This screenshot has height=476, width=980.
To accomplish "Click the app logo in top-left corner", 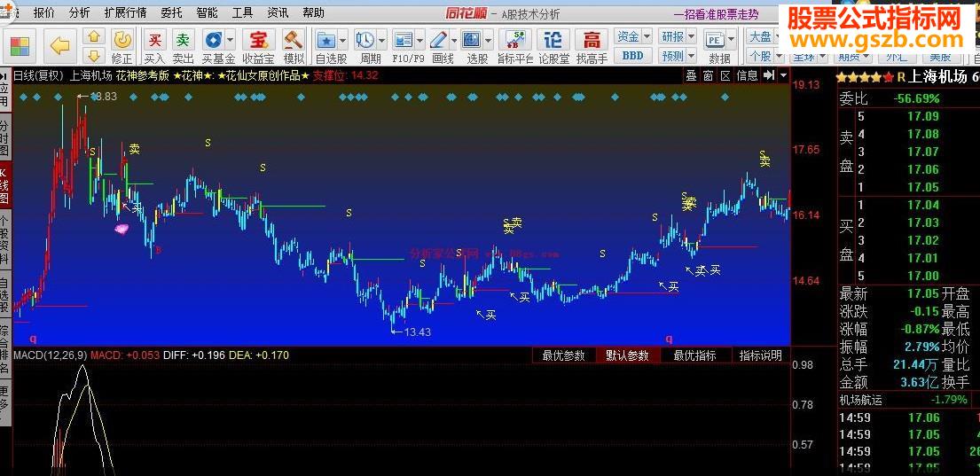I will pyautogui.click(x=7, y=12).
